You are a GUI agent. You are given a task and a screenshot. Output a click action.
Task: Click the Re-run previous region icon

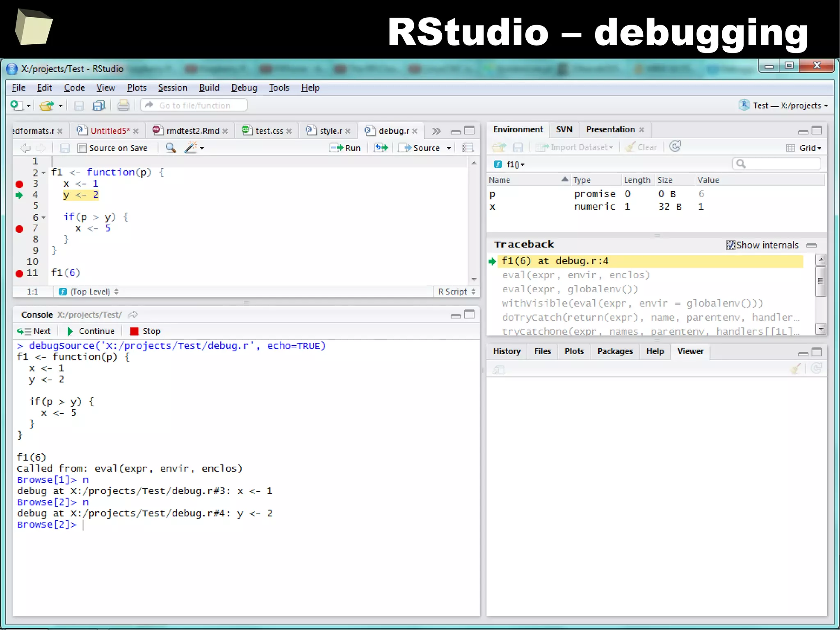click(381, 148)
